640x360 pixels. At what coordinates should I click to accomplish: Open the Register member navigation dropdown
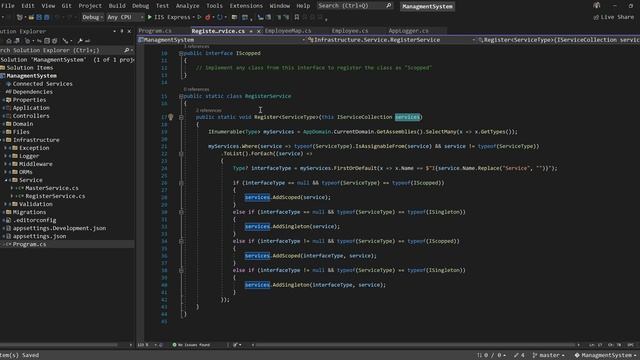click(x=559, y=40)
